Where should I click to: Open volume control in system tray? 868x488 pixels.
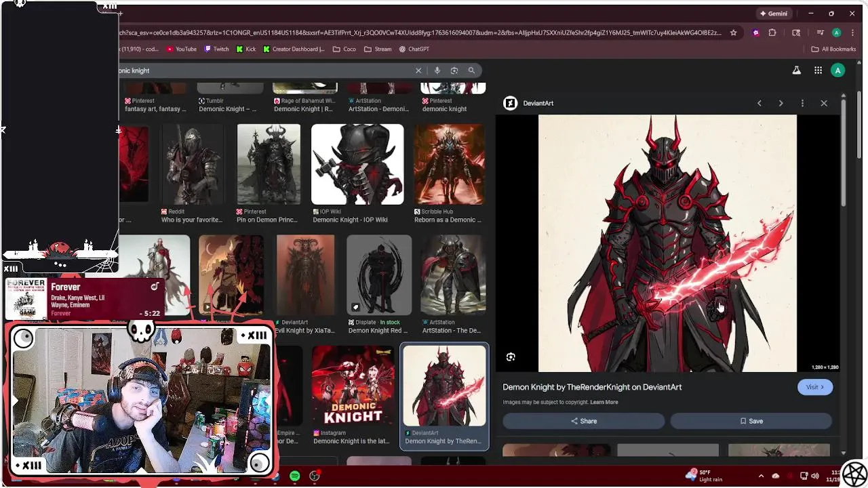815,476
